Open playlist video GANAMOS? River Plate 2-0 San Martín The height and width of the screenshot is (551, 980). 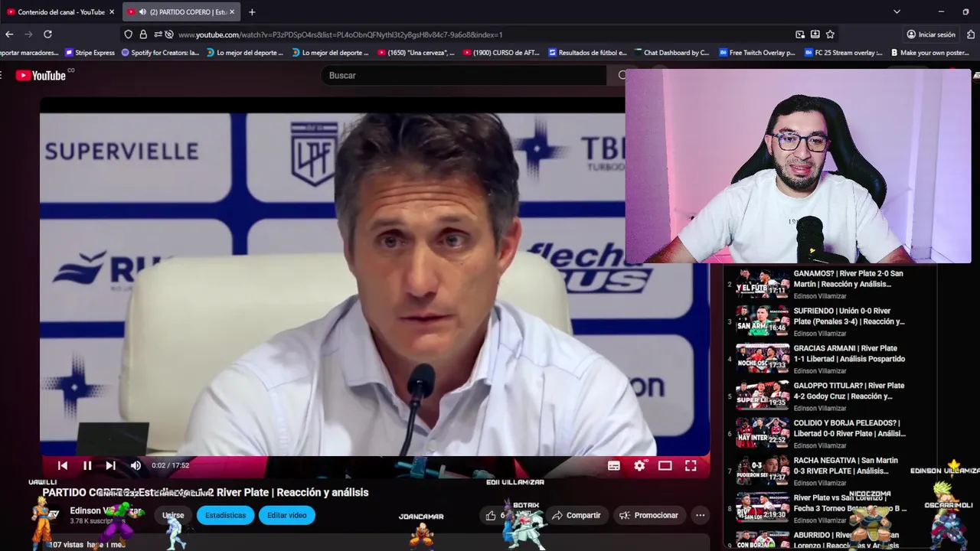point(819,284)
